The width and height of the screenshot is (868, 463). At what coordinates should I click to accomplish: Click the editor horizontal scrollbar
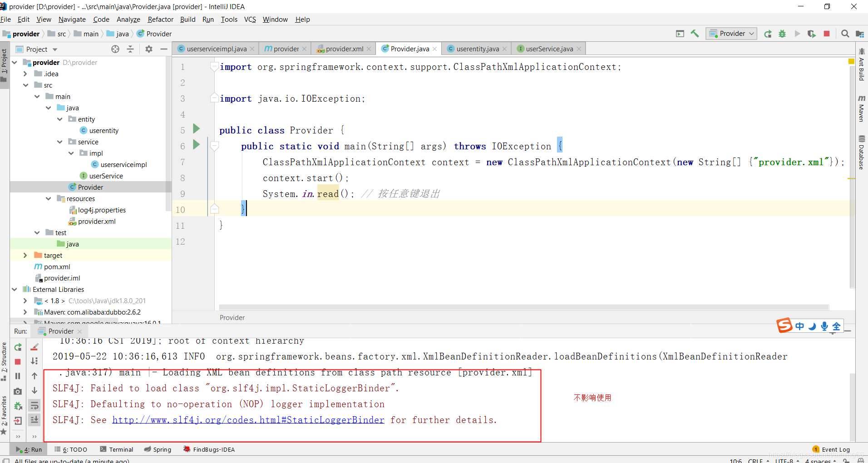[524, 307]
